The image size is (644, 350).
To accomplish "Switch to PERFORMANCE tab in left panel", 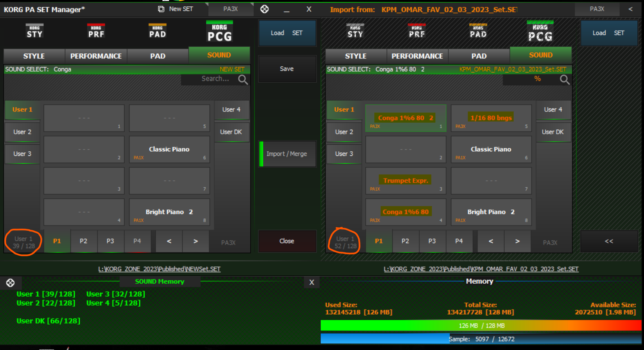I will point(96,56).
